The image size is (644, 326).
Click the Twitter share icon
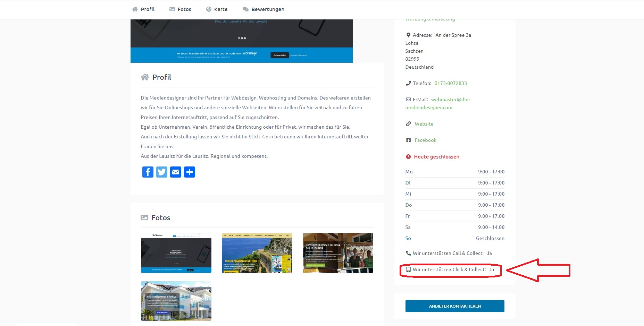click(x=161, y=172)
